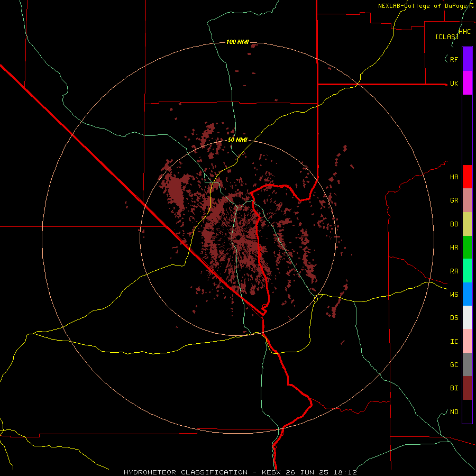The image size is (476, 476).
Task: Select the white DS legend swatch
Action: (467, 317)
